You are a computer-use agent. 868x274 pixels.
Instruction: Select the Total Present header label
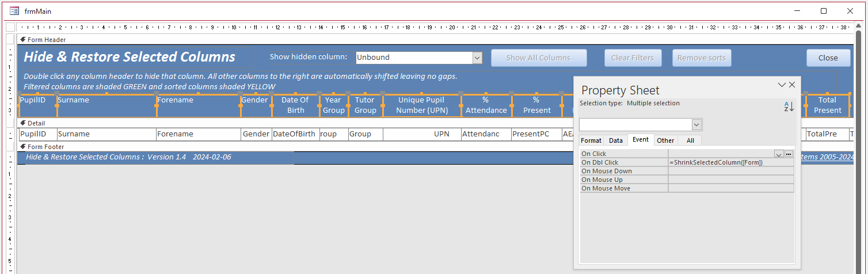pyautogui.click(x=828, y=105)
